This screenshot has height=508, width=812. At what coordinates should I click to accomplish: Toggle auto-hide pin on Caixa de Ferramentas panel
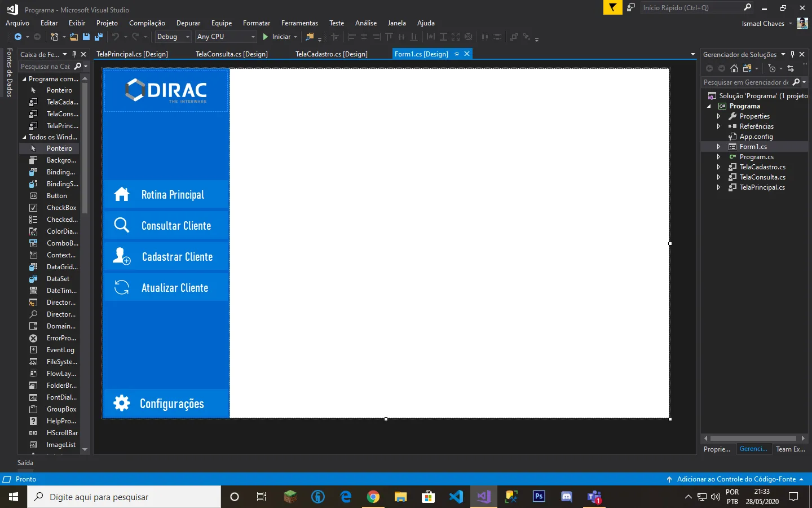(x=74, y=54)
